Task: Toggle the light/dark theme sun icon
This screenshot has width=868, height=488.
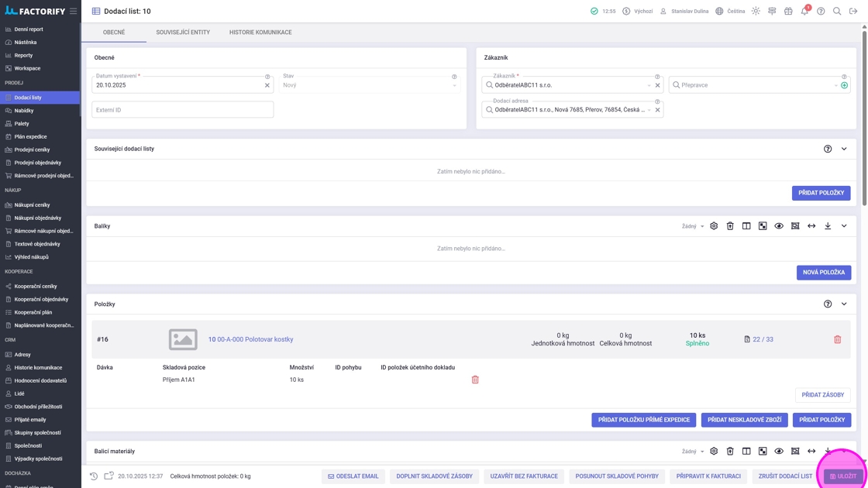Action: [756, 12]
